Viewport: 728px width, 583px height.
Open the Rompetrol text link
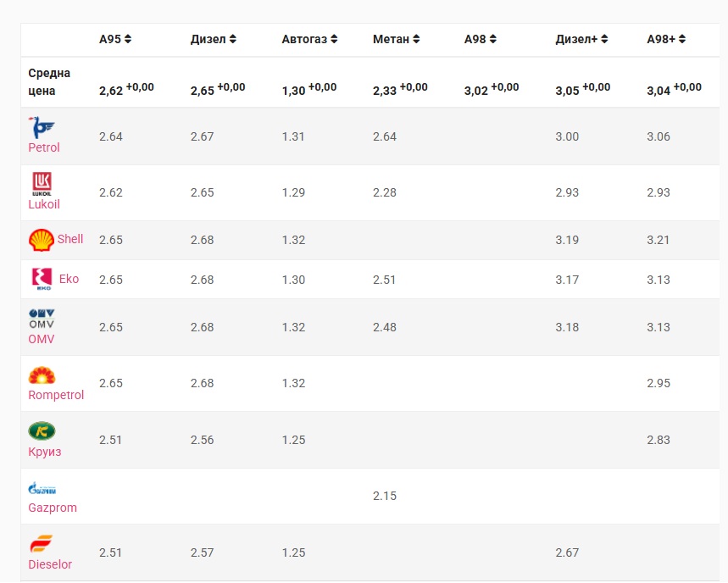[x=56, y=395]
